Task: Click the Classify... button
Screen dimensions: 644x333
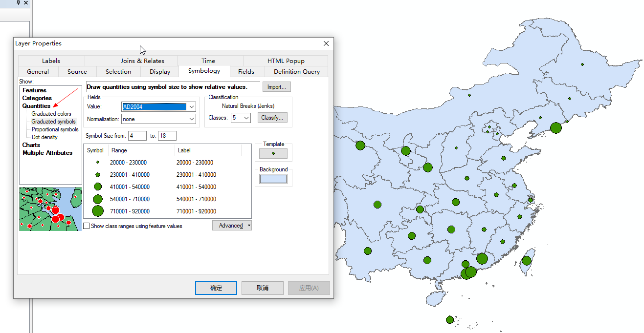Action: 272,118
